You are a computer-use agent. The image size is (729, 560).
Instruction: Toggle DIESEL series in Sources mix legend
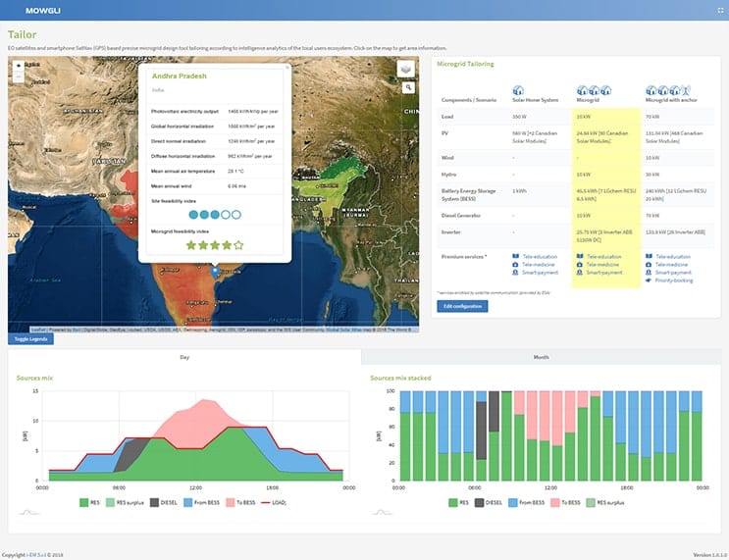click(163, 502)
